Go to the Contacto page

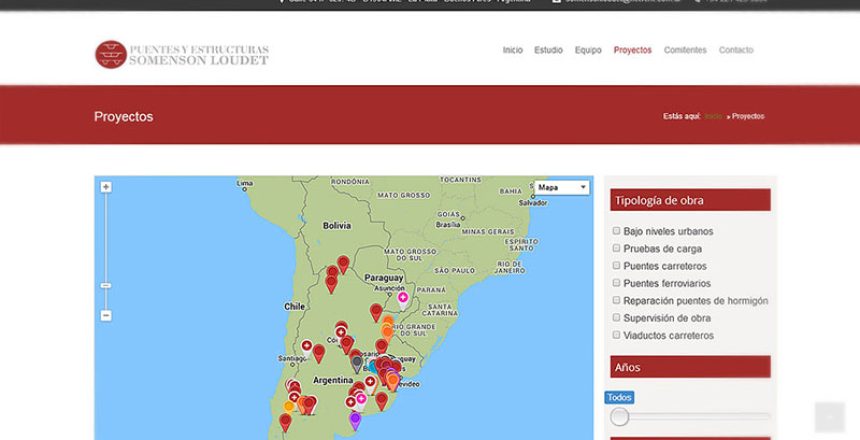736,50
